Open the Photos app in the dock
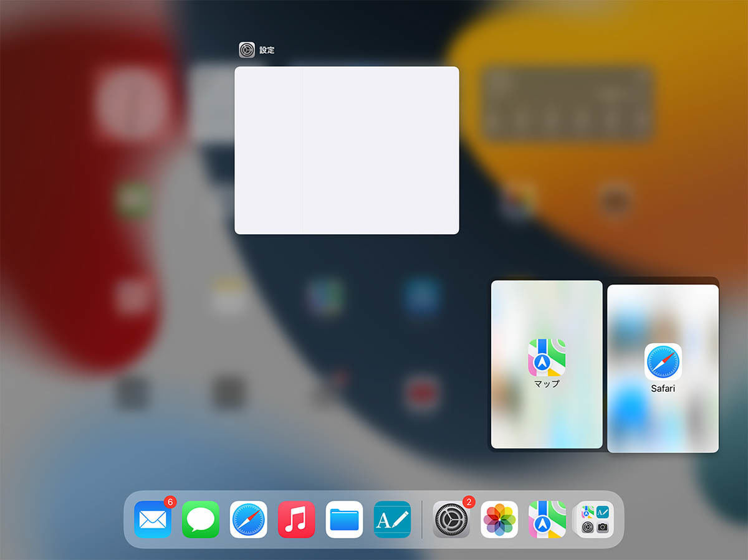 click(499, 519)
